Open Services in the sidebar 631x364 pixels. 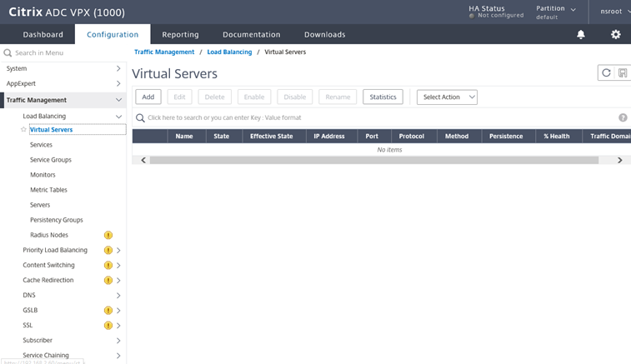[x=41, y=145]
